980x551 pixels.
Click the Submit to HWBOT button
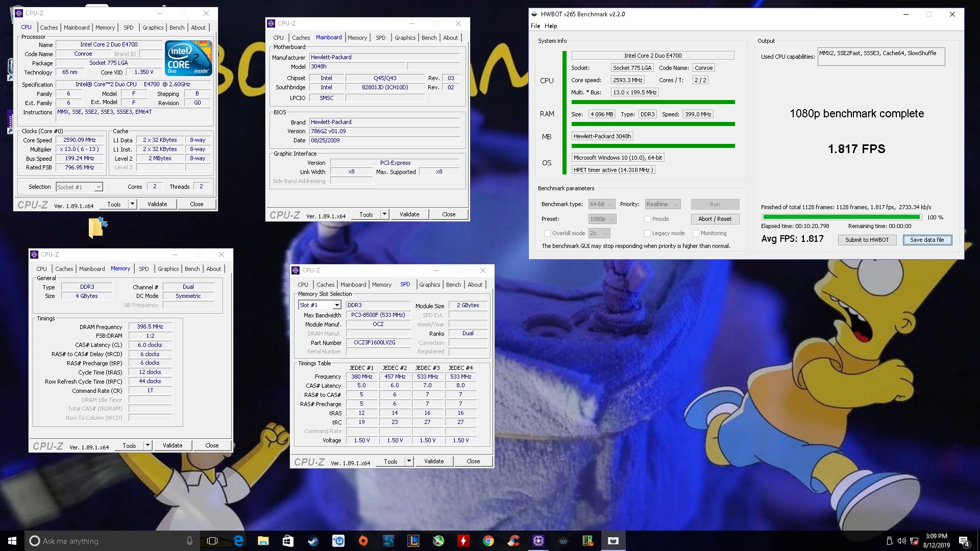(x=867, y=240)
